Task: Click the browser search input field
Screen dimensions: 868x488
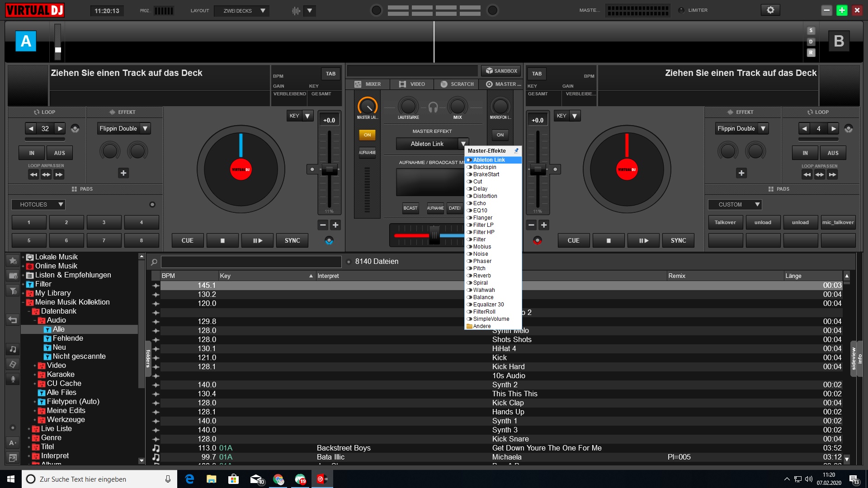Action: point(251,262)
